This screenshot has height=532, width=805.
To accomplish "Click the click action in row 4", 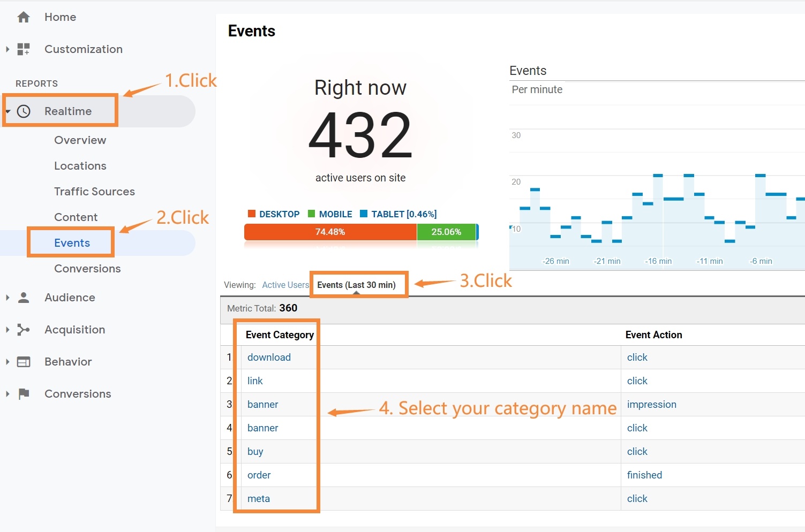I will pyautogui.click(x=637, y=428).
